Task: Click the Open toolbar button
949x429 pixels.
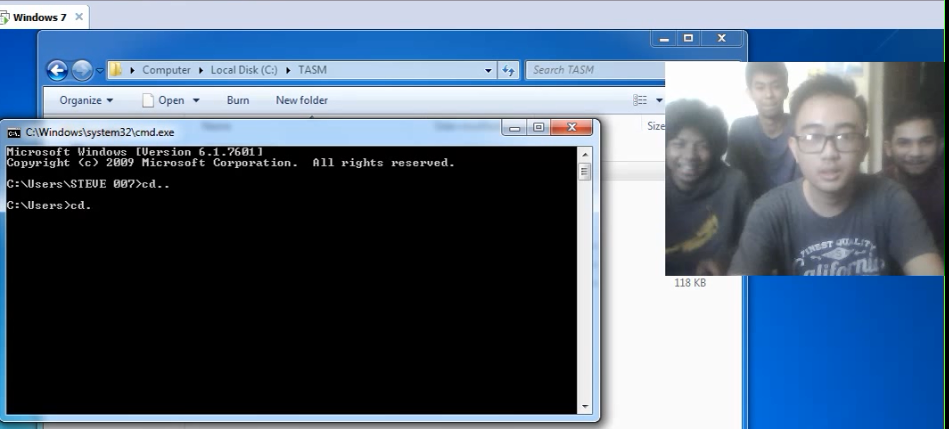Action: click(x=164, y=100)
